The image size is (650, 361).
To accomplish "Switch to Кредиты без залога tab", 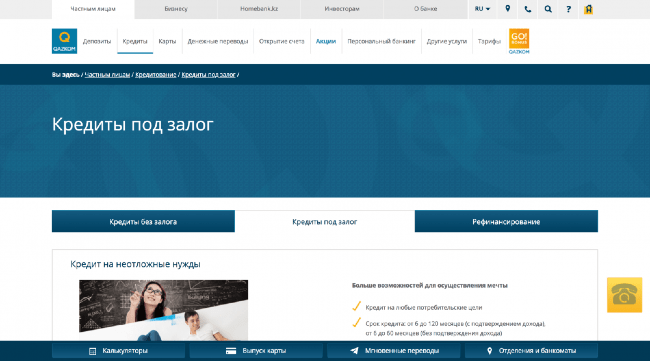I will (143, 221).
